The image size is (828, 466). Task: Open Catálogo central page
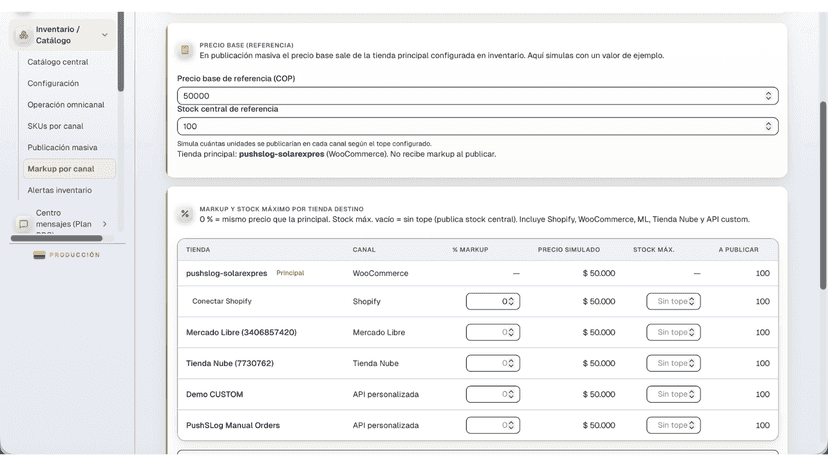click(58, 62)
